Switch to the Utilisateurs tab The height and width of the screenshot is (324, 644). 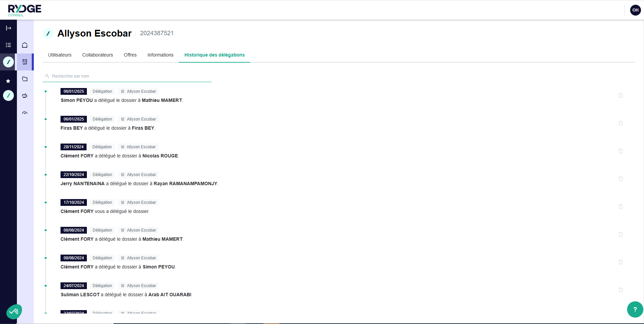click(60, 55)
